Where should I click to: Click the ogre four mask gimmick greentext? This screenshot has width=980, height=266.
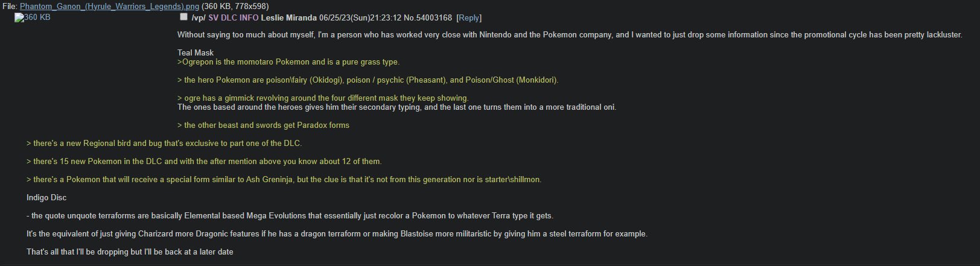coord(323,98)
